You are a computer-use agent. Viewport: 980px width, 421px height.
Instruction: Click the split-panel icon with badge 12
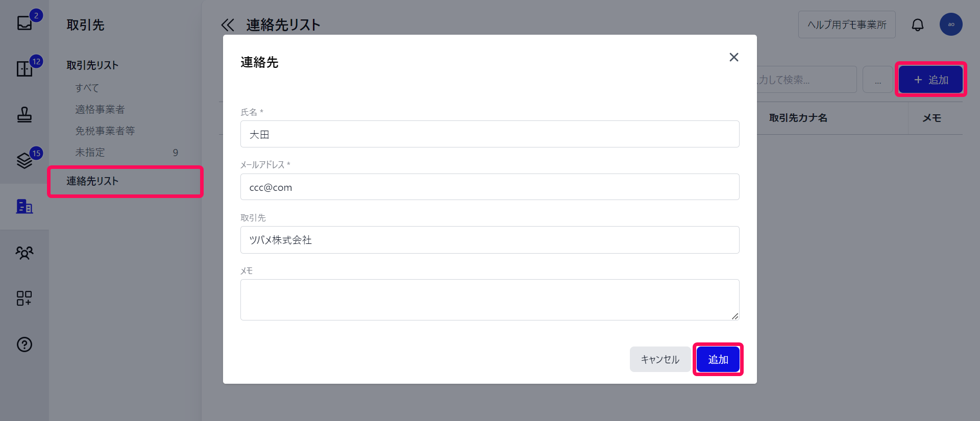pyautogui.click(x=24, y=68)
